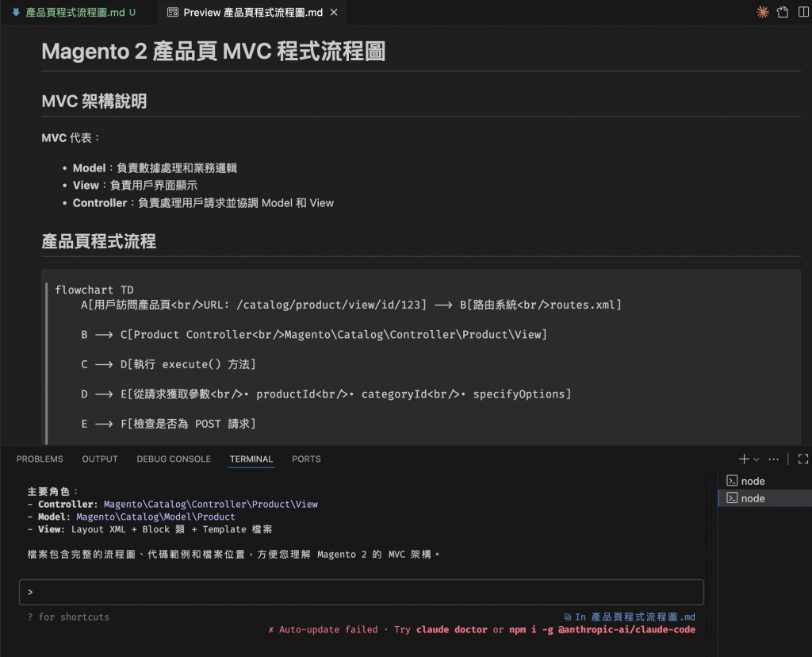Click the '產品頁程式流程' section heading
Viewport: 812px width, 657px height.
coord(98,241)
